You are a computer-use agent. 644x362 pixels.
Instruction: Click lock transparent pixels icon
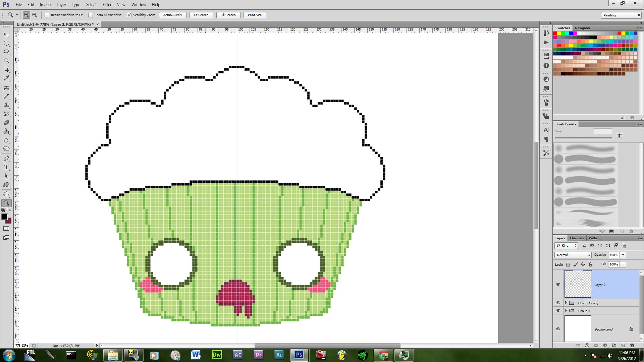[x=568, y=264]
